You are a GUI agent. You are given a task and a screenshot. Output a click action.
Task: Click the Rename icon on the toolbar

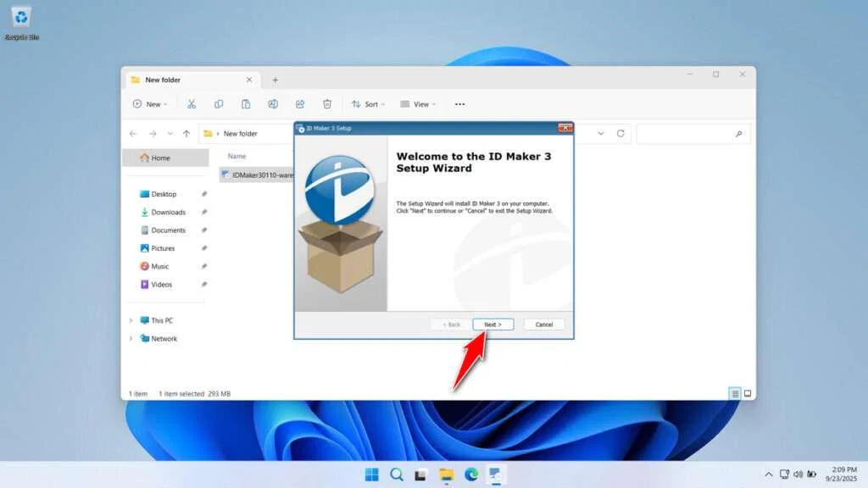pos(273,103)
